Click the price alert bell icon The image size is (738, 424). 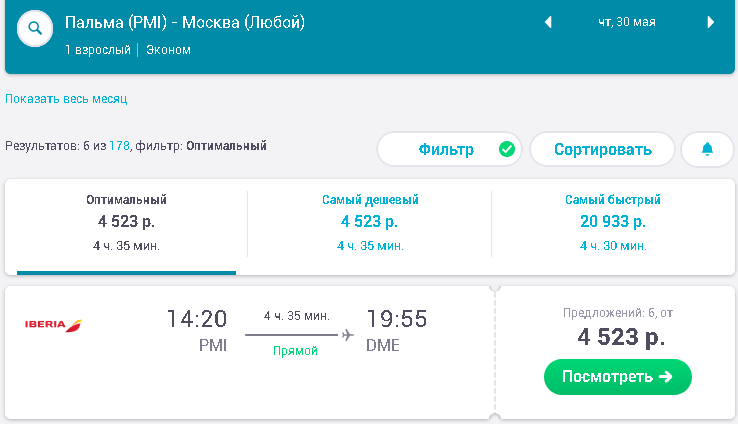(x=707, y=149)
